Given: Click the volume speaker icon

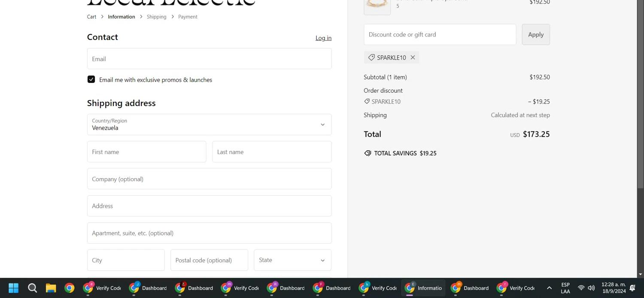Looking at the screenshot, I should 591,288.
